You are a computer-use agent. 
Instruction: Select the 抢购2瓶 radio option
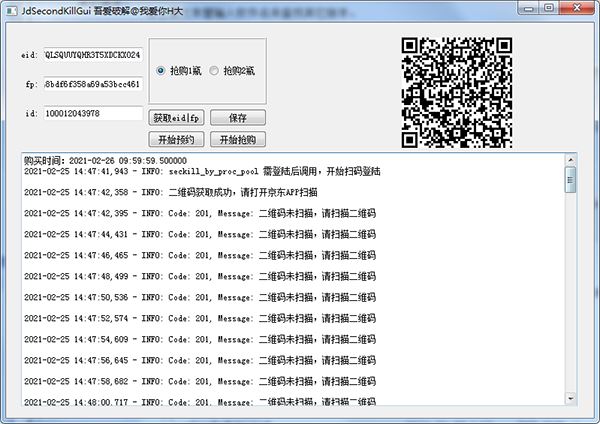click(x=216, y=71)
